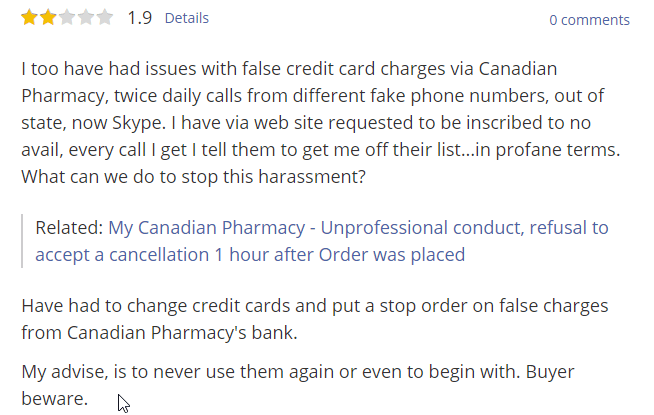
Task: Select the fifth gray rating star
Action: tap(105, 18)
